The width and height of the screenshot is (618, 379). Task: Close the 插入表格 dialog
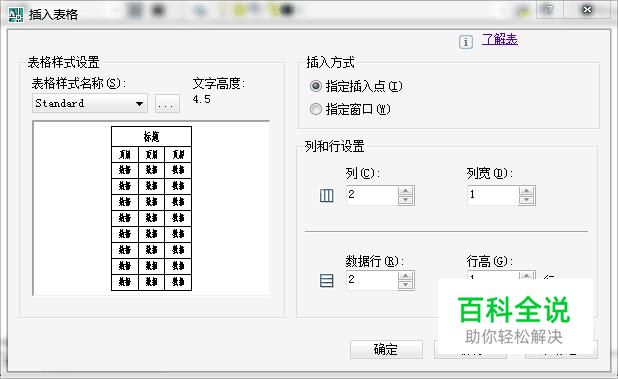(x=587, y=9)
